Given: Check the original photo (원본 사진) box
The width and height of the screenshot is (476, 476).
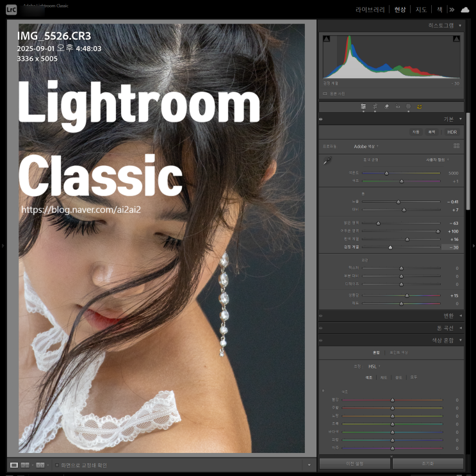Looking at the screenshot, I should pyautogui.click(x=325, y=94).
